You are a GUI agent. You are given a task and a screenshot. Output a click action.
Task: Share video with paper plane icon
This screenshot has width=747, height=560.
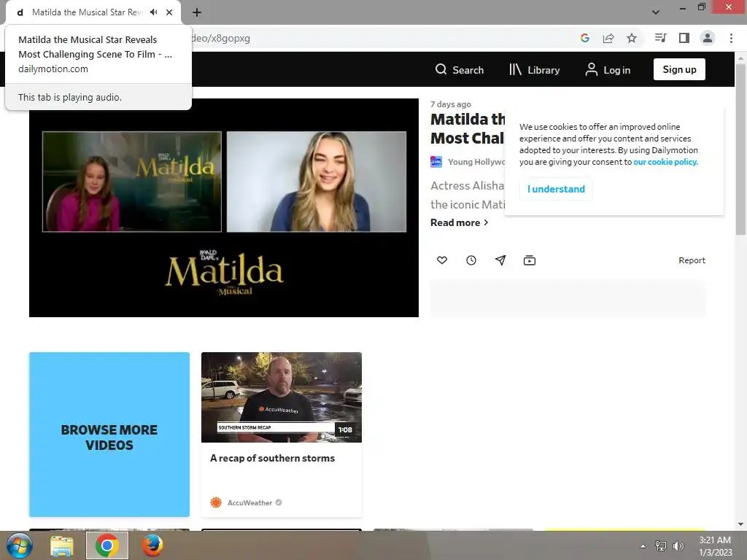[x=500, y=260]
